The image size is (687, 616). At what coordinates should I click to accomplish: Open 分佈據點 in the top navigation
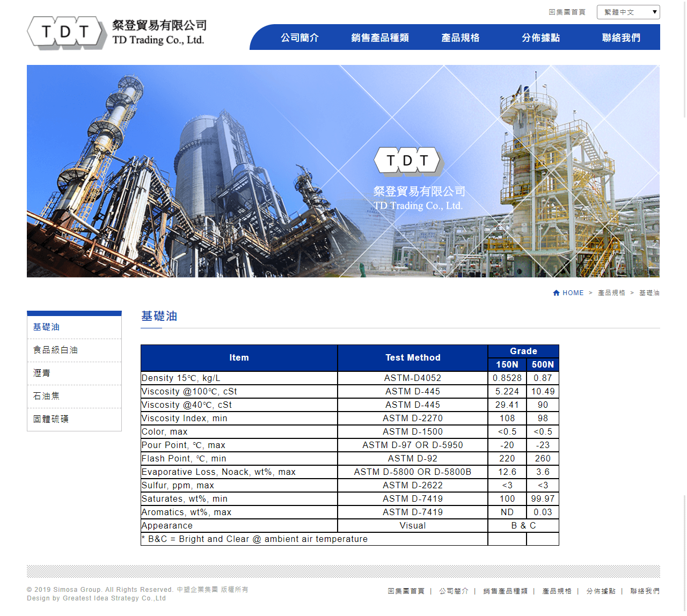540,38
